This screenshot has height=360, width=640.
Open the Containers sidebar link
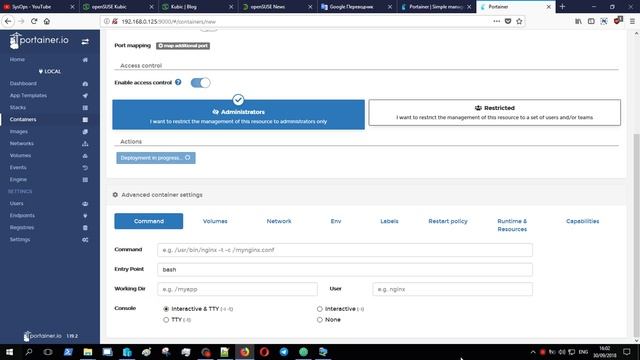[23, 120]
